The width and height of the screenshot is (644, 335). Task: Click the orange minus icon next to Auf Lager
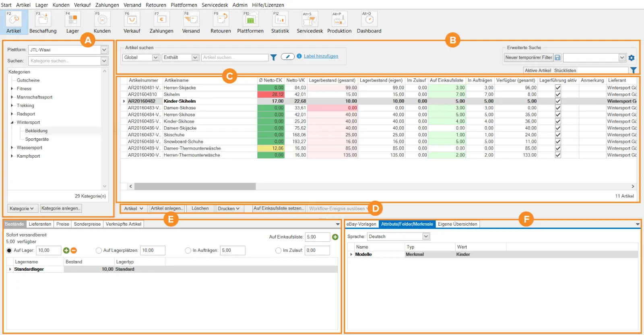[74, 250]
